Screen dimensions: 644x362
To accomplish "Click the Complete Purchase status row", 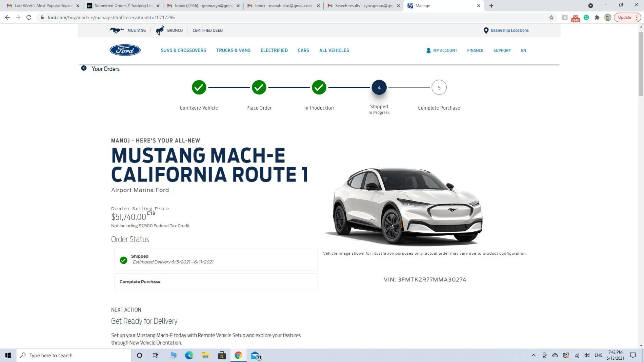I will [216, 282].
